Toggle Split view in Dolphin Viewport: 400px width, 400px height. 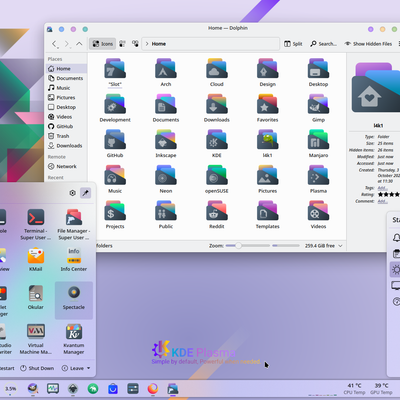pyautogui.click(x=293, y=44)
